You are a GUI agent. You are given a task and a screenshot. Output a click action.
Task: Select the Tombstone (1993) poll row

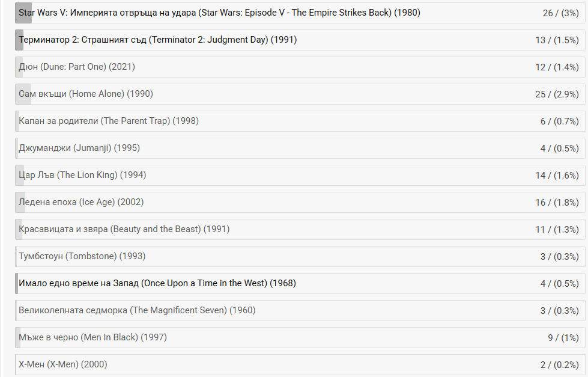pyautogui.click(x=300, y=256)
